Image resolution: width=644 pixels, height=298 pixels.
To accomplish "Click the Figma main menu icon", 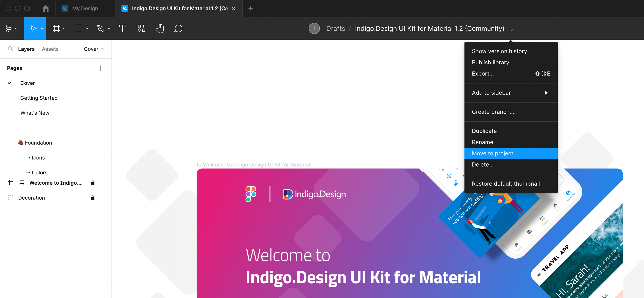I will coord(9,28).
